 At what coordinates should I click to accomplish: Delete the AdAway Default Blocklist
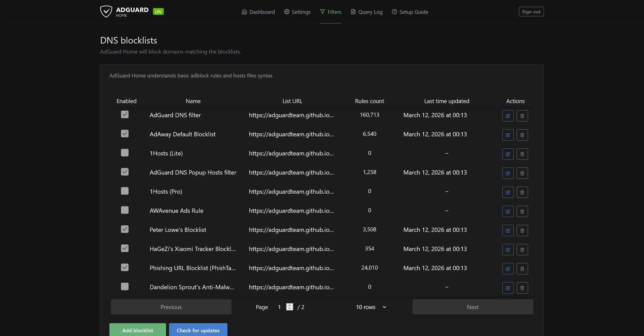click(522, 135)
